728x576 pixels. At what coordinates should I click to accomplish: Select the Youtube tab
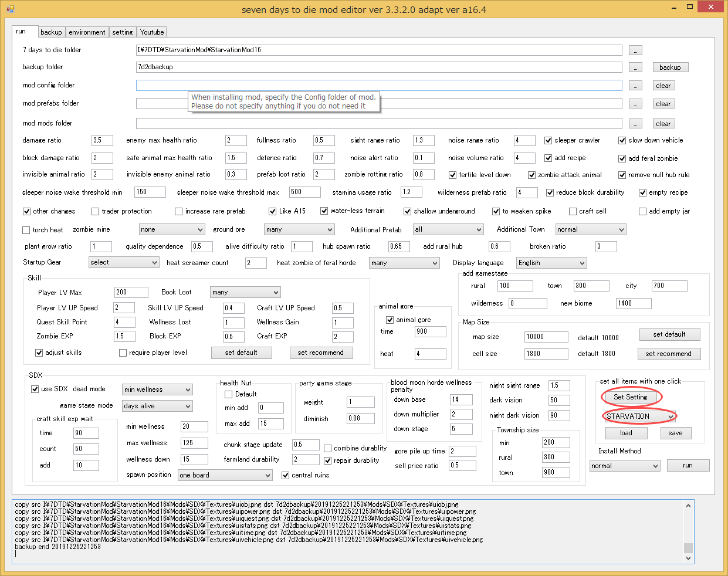pyautogui.click(x=152, y=32)
